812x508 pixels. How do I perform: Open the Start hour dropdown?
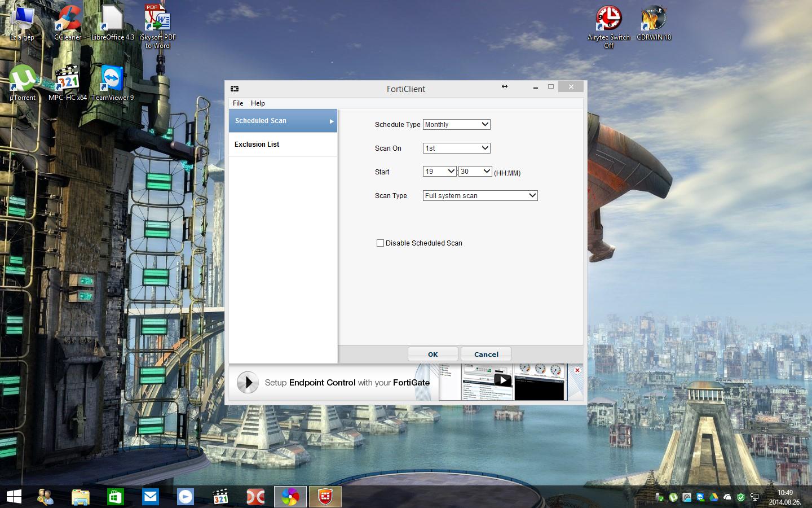point(439,171)
